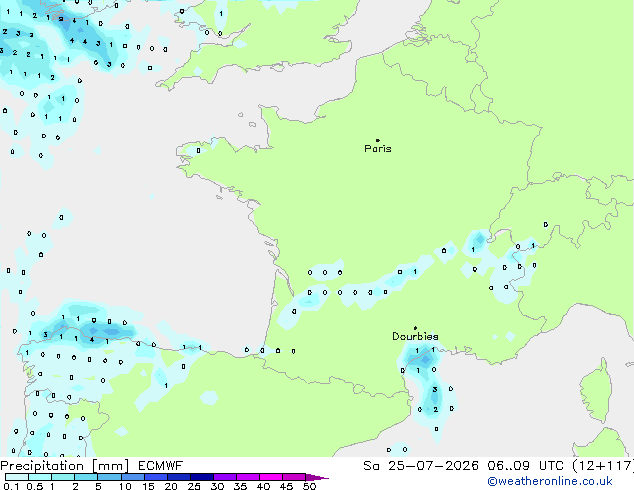Click the '35' legend scale label
The height and width of the screenshot is (490, 634).
pyautogui.click(x=240, y=486)
